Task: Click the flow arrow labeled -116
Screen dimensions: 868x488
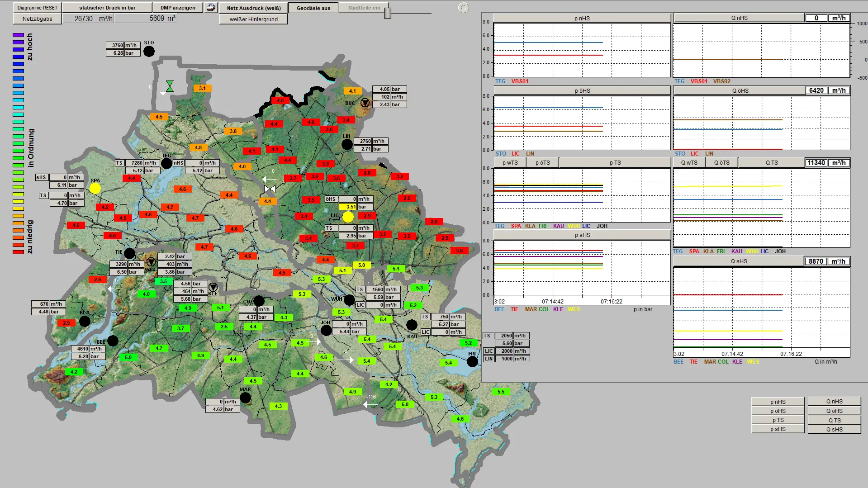Action: (370, 404)
